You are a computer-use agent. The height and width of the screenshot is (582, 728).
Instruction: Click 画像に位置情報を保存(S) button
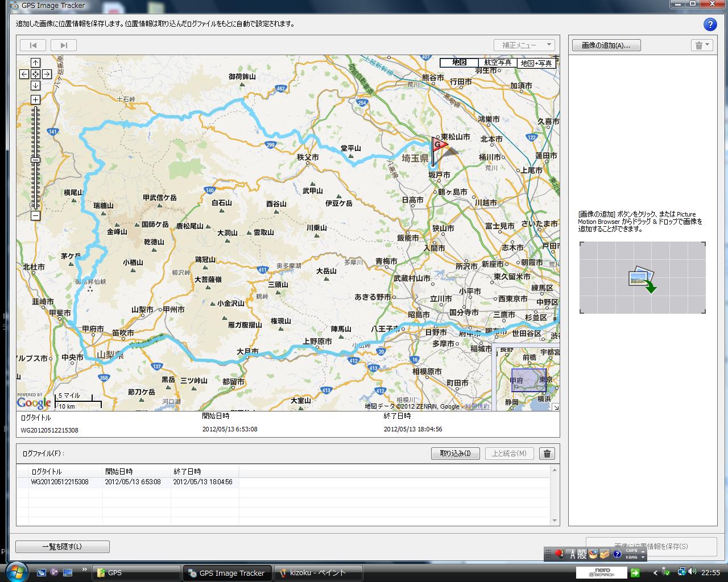651,546
